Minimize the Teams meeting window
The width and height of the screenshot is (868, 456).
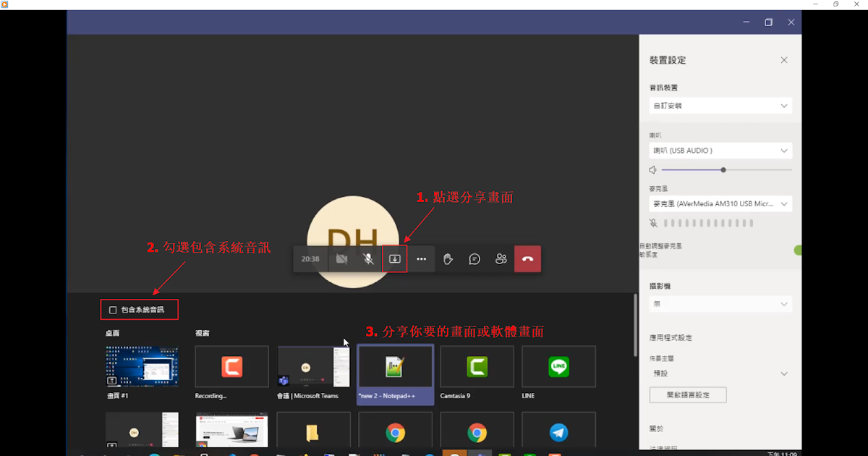(x=746, y=22)
